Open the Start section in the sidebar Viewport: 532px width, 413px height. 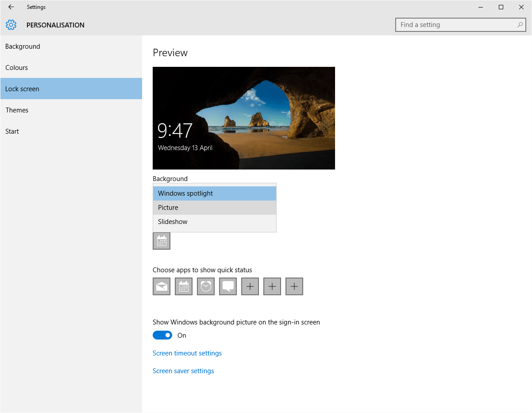[x=71, y=131]
